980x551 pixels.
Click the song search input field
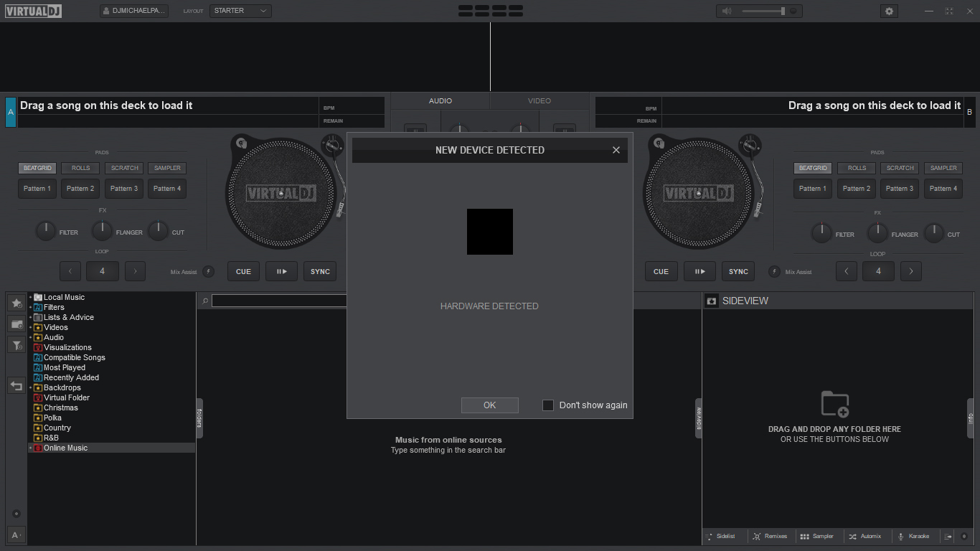pyautogui.click(x=279, y=301)
